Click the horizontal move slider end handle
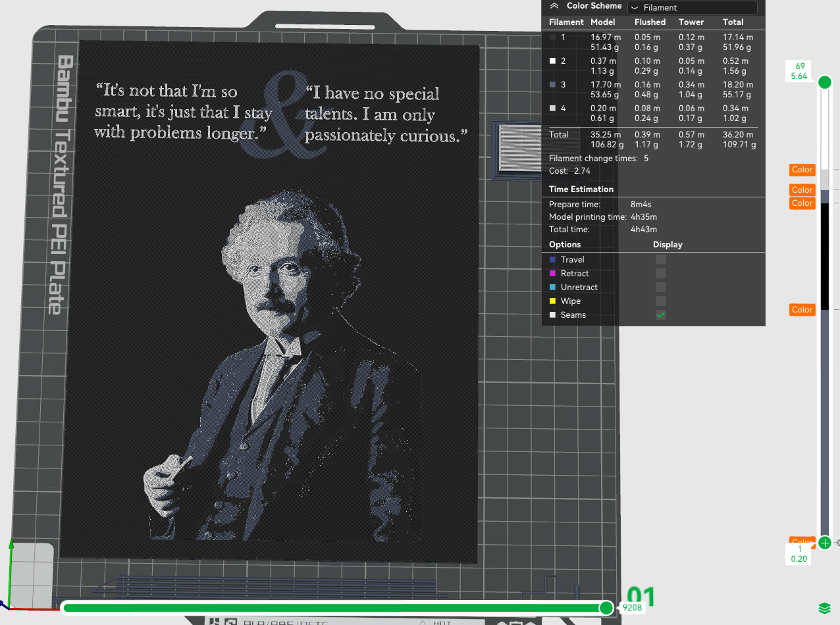 (x=606, y=608)
